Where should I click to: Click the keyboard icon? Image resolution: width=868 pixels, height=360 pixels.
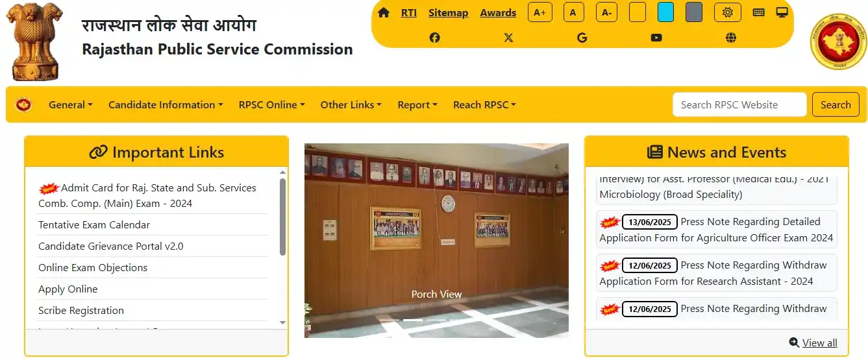758,12
